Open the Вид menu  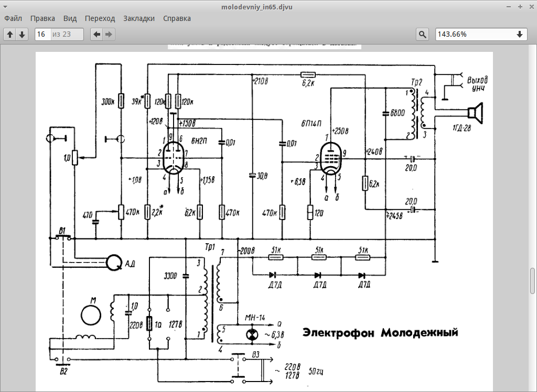(x=70, y=18)
